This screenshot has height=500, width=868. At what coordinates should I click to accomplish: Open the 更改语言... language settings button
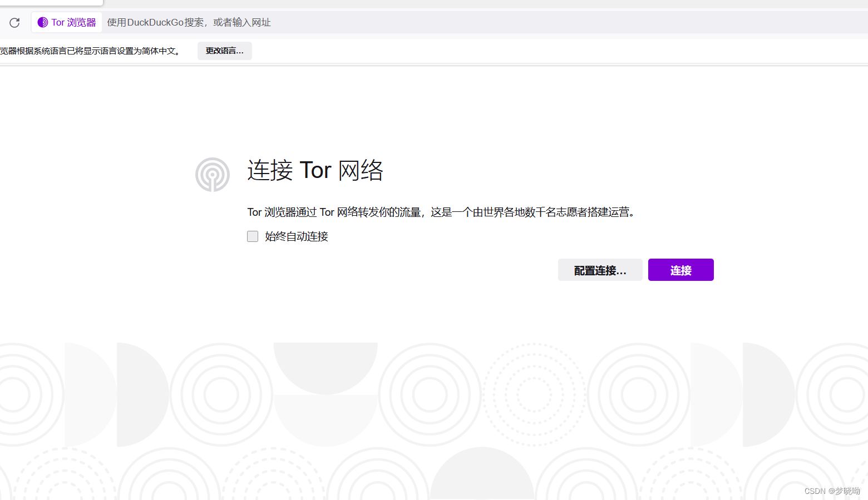point(225,51)
